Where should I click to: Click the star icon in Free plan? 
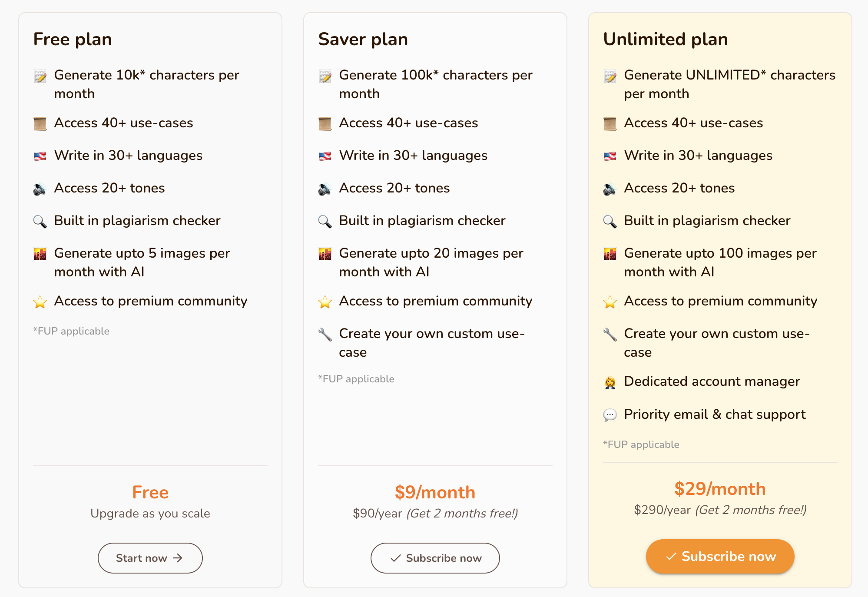(40, 302)
